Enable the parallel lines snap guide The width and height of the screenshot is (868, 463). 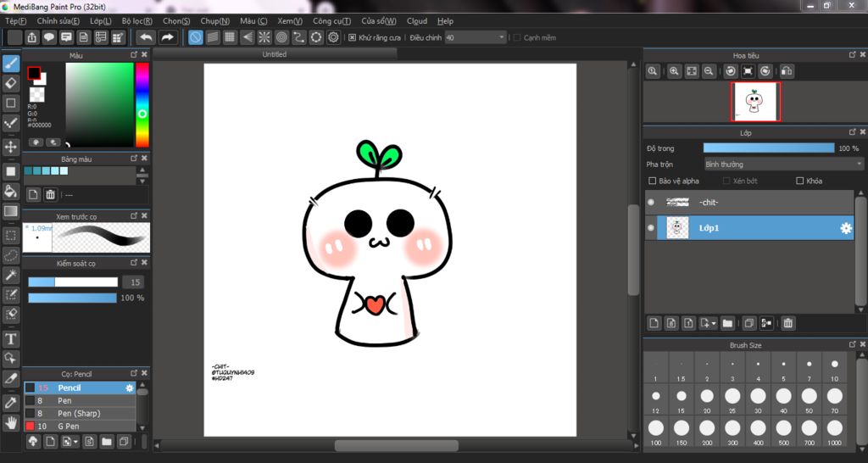click(x=213, y=37)
